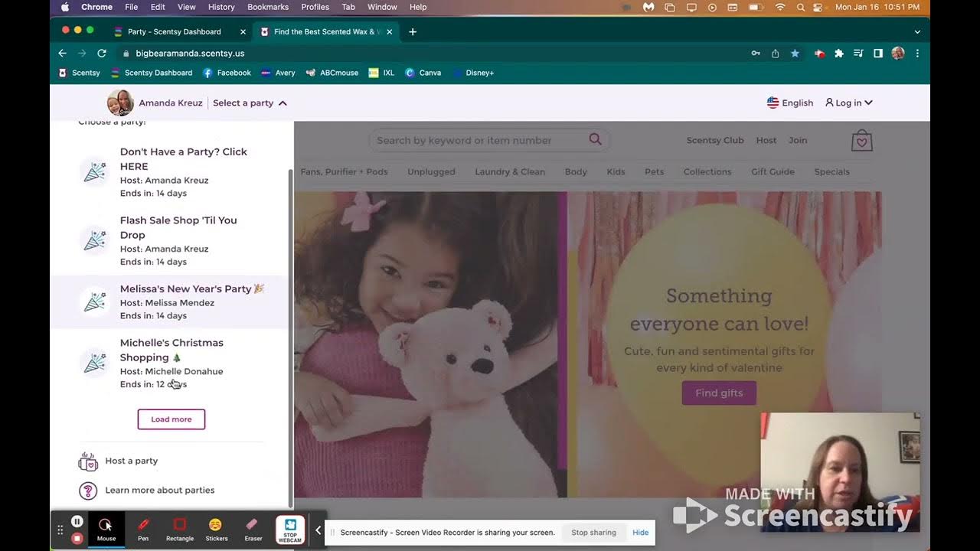980x551 pixels.
Task: Bookmark this page with the star icon
Action: [795, 54]
